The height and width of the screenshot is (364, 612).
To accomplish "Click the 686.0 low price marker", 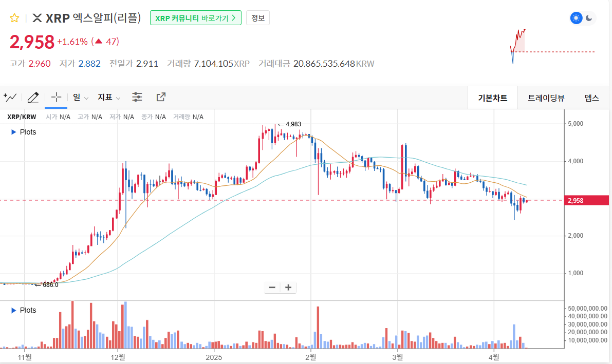I will point(47,285).
